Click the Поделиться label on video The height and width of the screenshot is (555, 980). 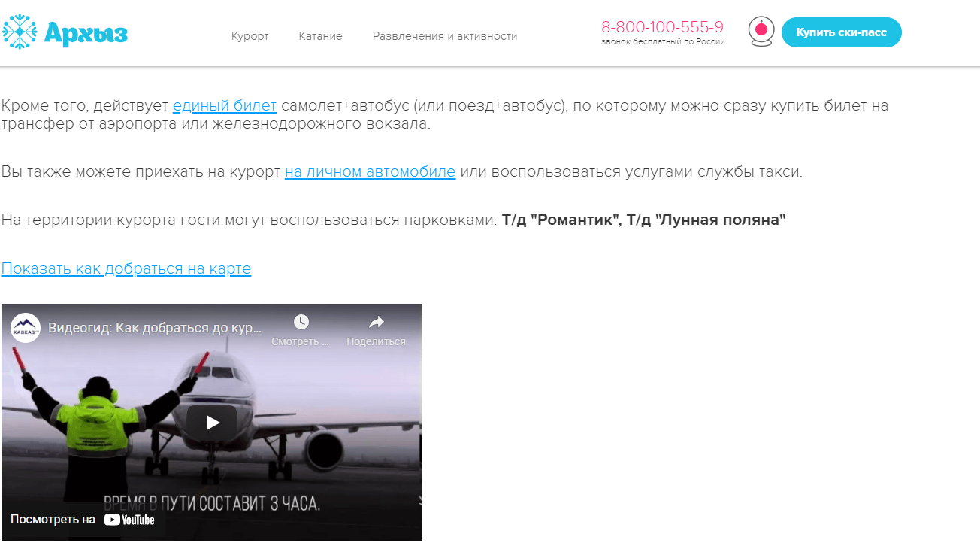[376, 341]
